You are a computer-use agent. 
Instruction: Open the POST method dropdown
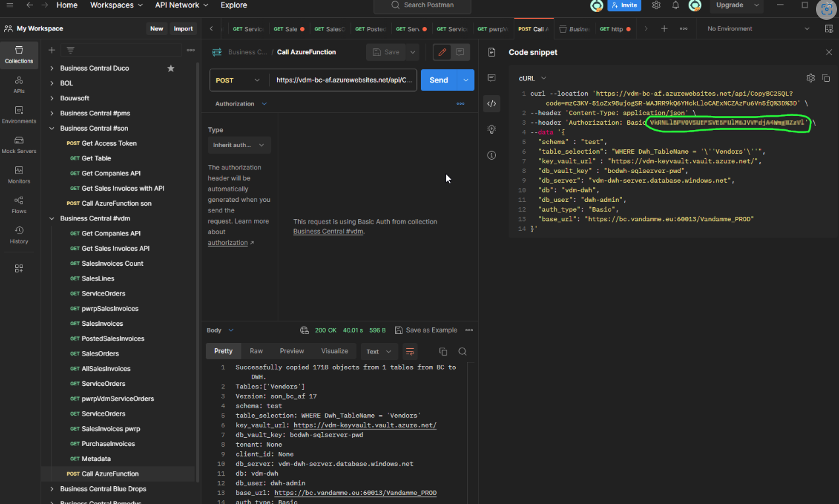[x=239, y=80]
